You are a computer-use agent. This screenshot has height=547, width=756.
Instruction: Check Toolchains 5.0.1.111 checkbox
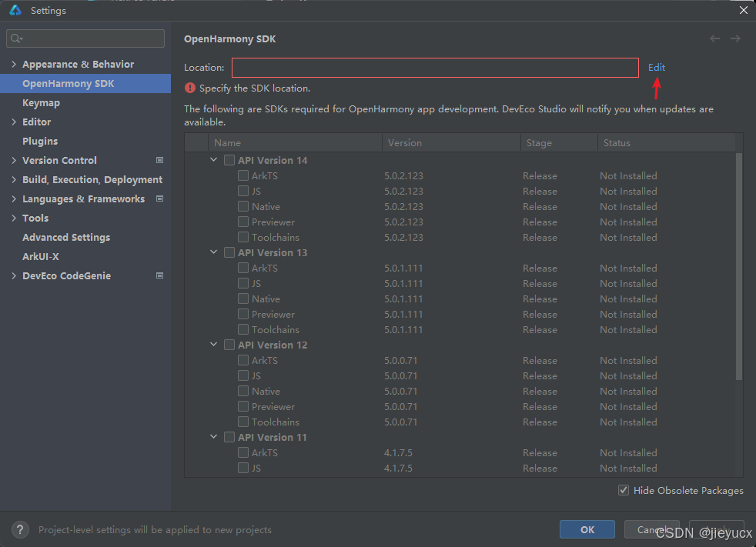pyautogui.click(x=243, y=329)
